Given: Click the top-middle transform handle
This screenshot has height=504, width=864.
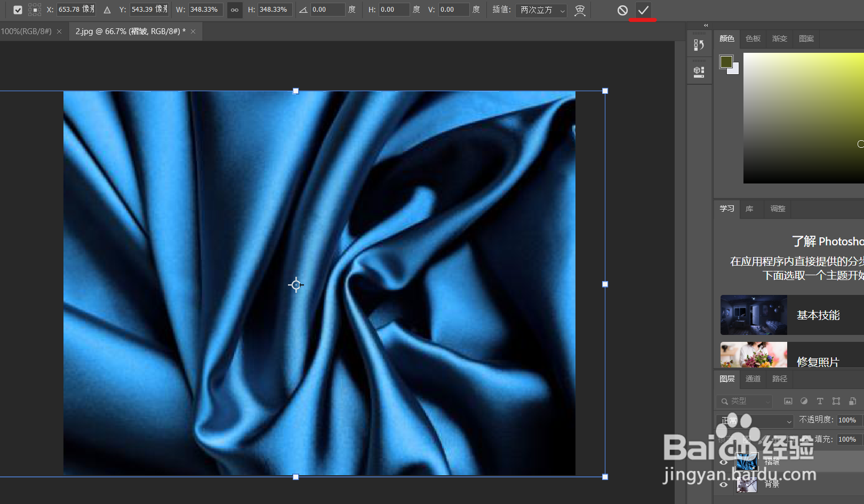Looking at the screenshot, I should click(296, 91).
